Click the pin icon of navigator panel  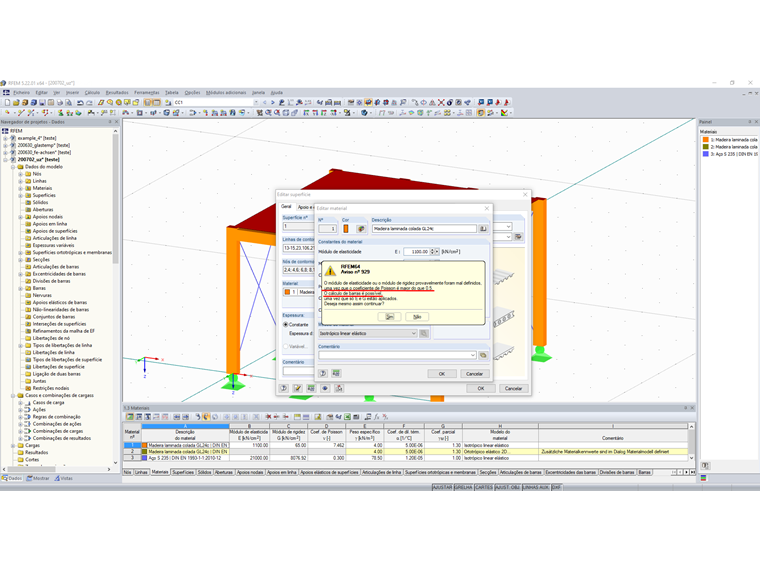point(110,122)
